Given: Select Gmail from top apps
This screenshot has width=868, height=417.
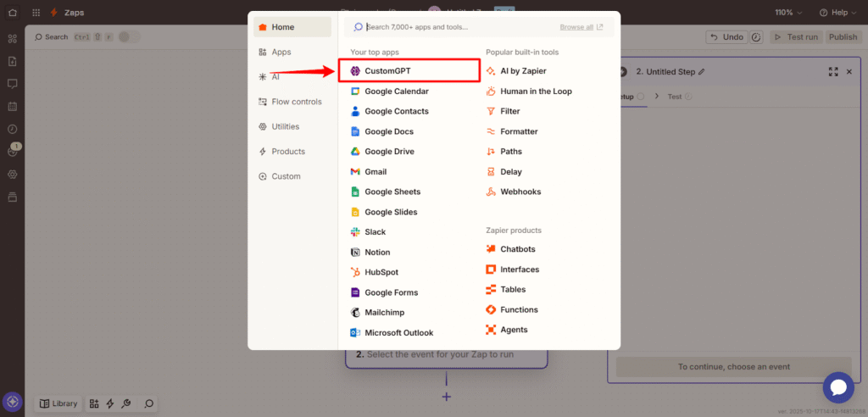Looking at the screenshot, I should point(368,172).
